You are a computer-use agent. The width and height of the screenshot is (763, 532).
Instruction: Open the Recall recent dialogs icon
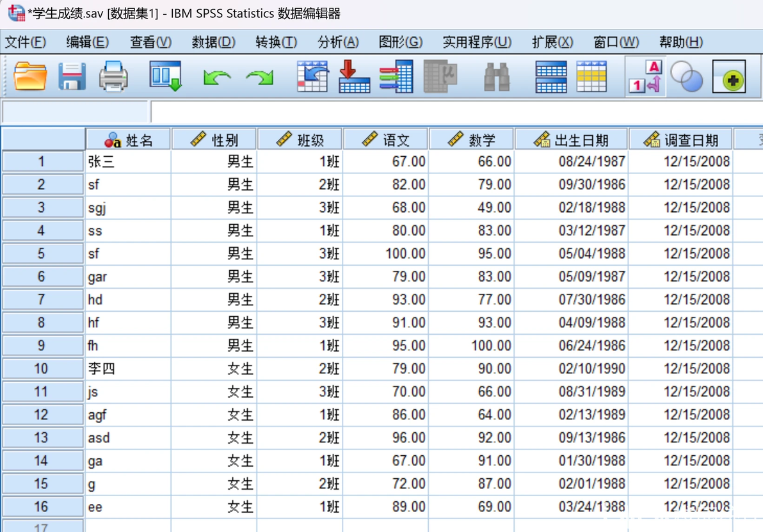166,76
